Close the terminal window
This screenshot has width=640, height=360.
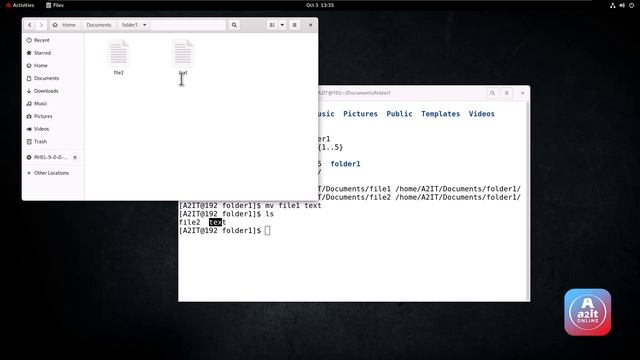pyautogui.click(x=522, y=93)
